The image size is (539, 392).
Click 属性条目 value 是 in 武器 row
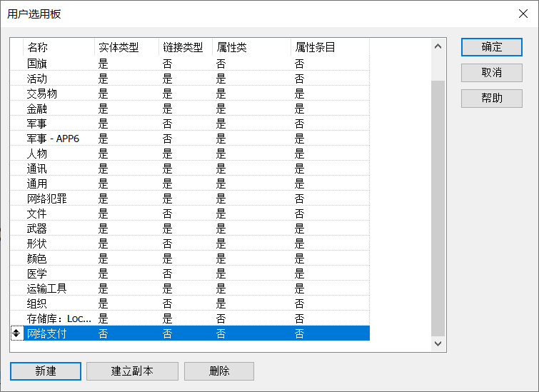[299, 228]
